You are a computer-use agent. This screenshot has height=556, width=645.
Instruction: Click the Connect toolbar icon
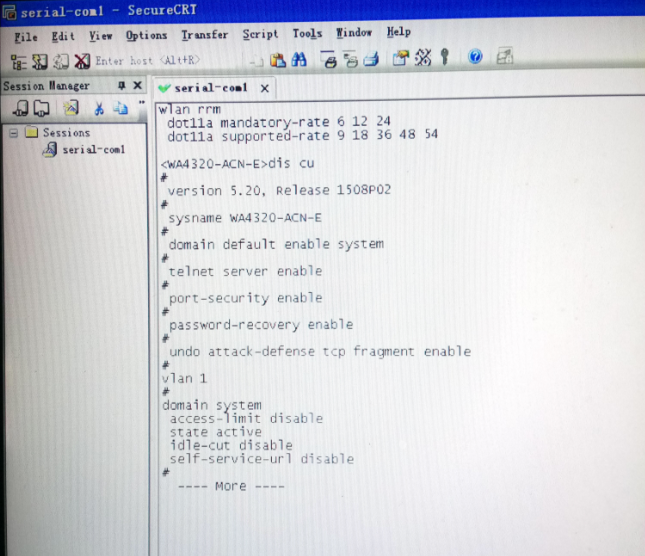pos(40,62)
